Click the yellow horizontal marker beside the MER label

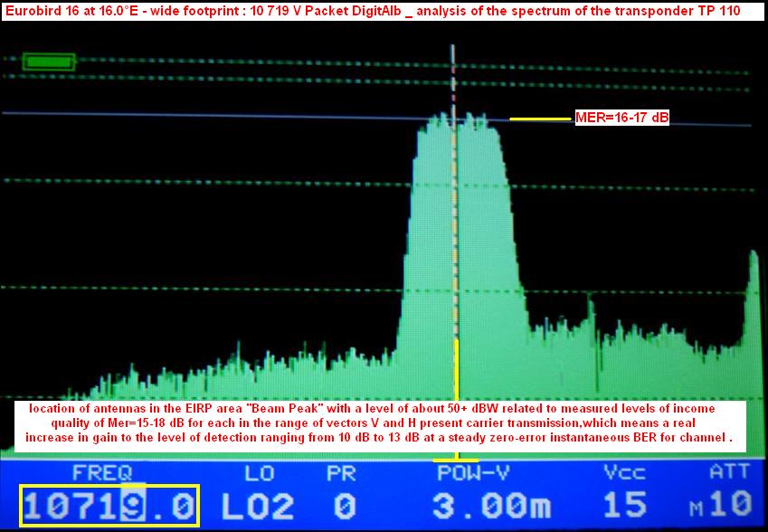[x=541, y=119]
